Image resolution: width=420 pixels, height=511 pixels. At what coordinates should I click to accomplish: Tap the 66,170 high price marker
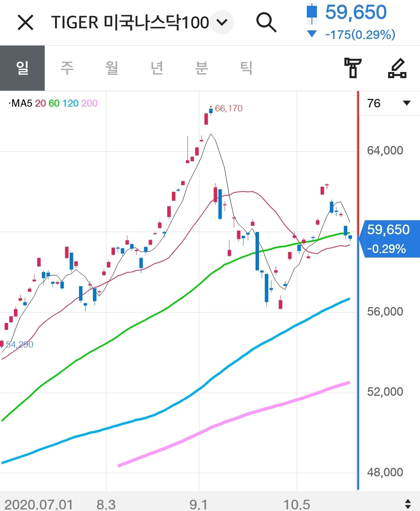point(229,108)
